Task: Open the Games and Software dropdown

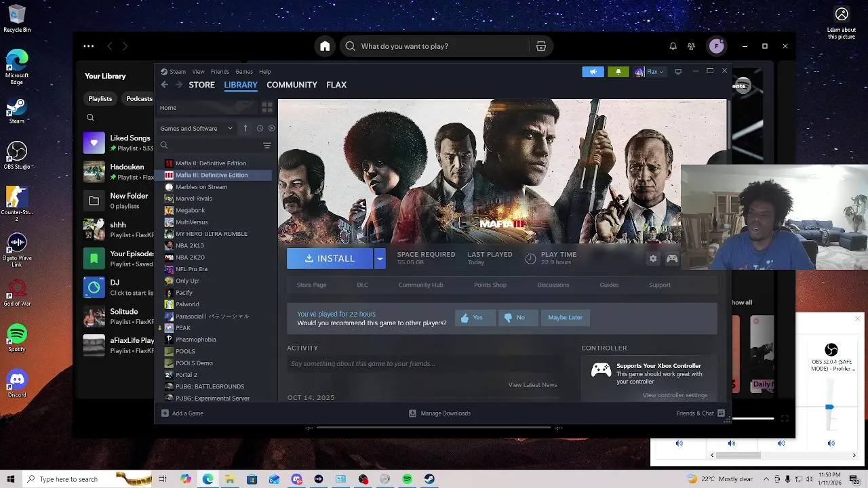Action: click(196, 128)
